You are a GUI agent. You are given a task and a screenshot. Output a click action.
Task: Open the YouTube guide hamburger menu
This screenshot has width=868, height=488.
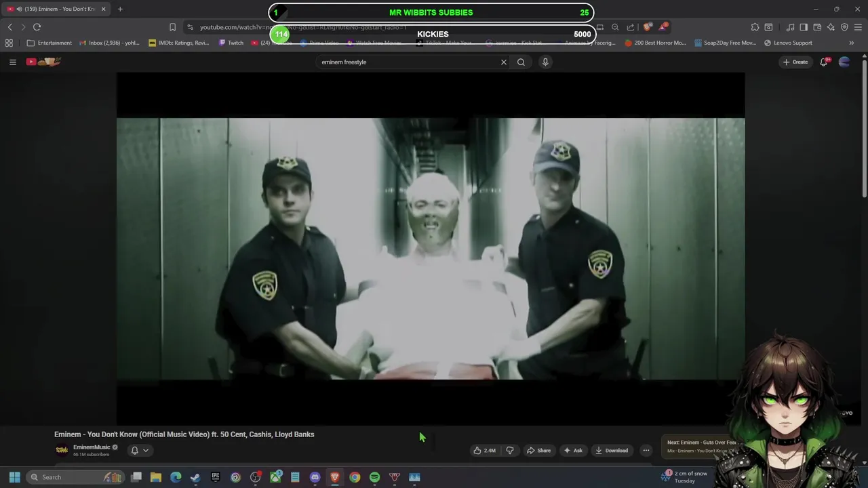pyautogui.click(x=12, y=62)
